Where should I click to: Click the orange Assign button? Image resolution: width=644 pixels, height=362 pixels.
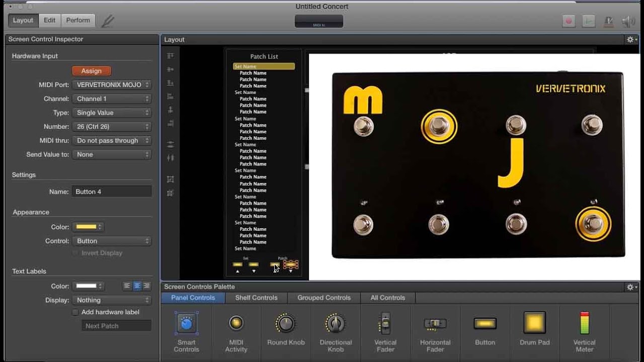(x=92, y=71)
